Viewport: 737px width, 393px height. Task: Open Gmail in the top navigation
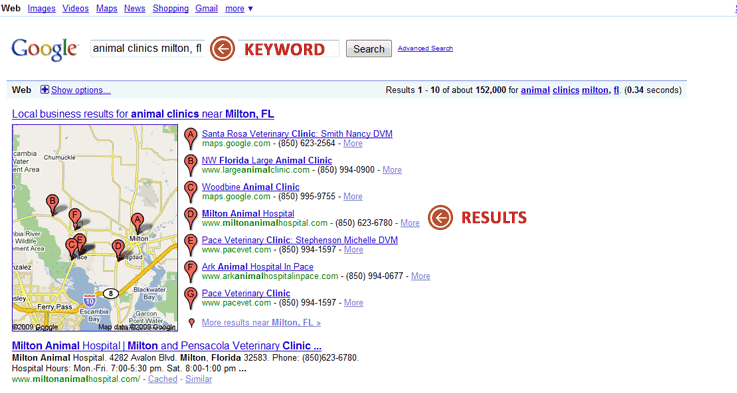(x=206, y=8)
